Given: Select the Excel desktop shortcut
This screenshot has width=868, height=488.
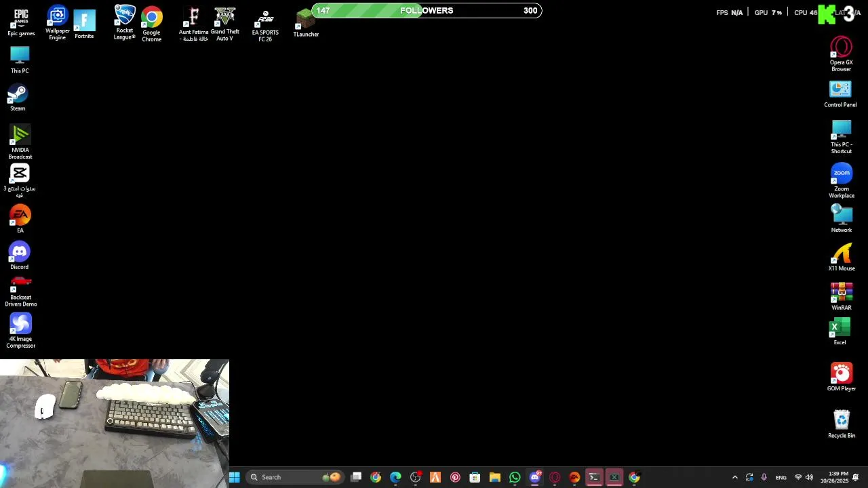Looking at the screenshot, I should click(840, 332).
